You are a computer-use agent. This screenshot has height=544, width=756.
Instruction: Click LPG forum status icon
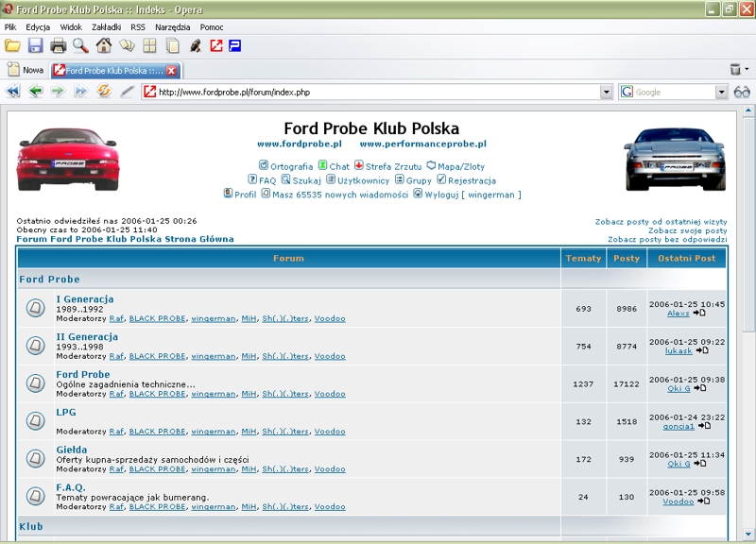point(35,420)
